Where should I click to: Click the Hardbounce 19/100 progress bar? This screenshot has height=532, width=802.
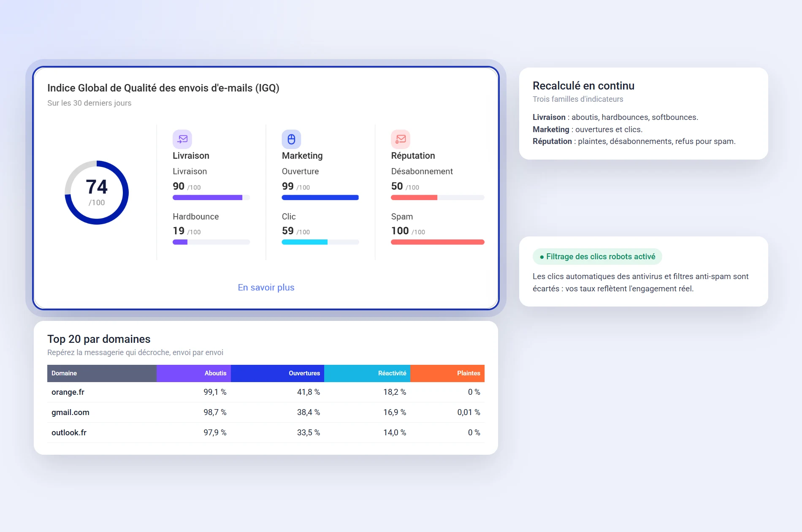coord(211,242)
